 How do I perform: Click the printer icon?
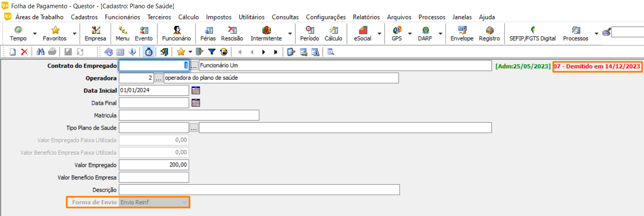(52, 52)
